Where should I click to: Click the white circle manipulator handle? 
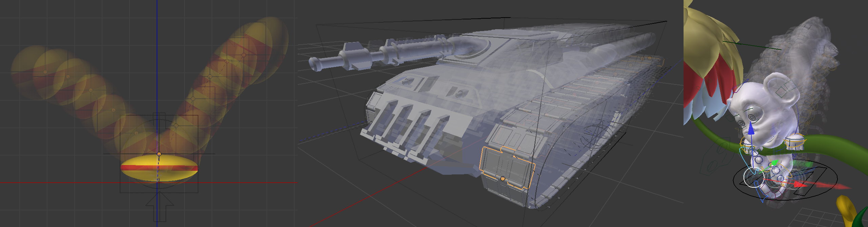point(754,177)
